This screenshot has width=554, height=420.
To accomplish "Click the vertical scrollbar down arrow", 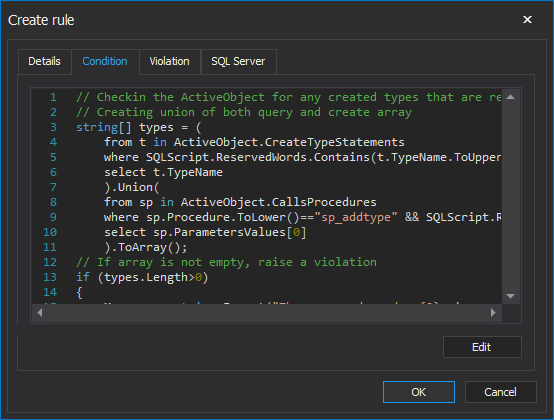I will pos(511,296).
